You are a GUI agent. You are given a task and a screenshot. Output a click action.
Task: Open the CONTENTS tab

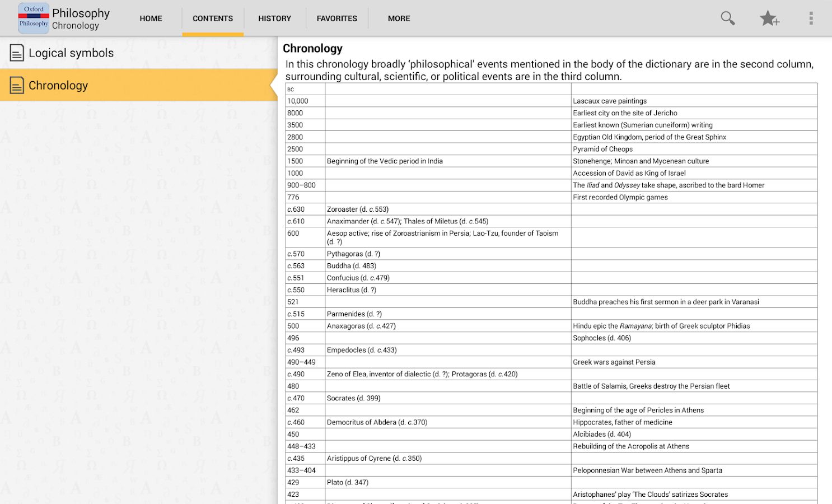212,18
